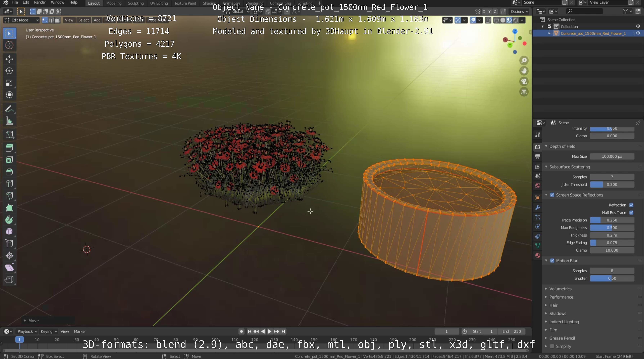Image resolution: width=644 pixels, height=359 pixels.
Task: Pick the Shrink/Fatten tool
Action: (9, 256)
